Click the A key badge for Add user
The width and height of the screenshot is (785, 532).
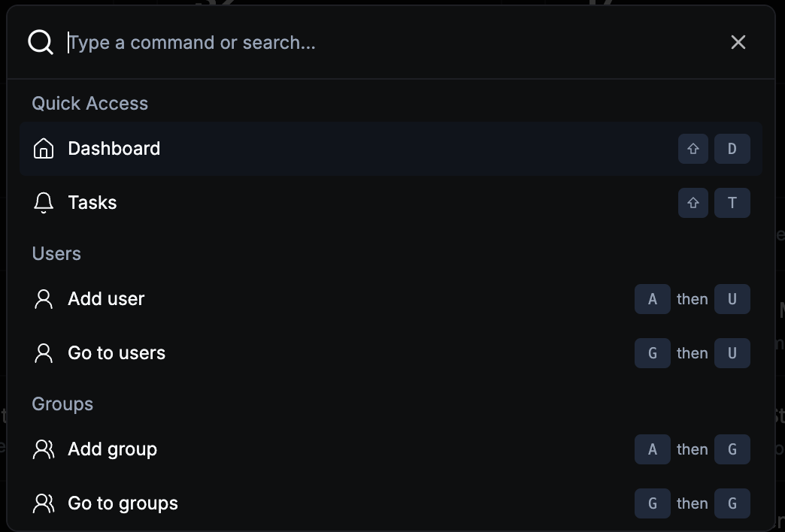(652, 299)
